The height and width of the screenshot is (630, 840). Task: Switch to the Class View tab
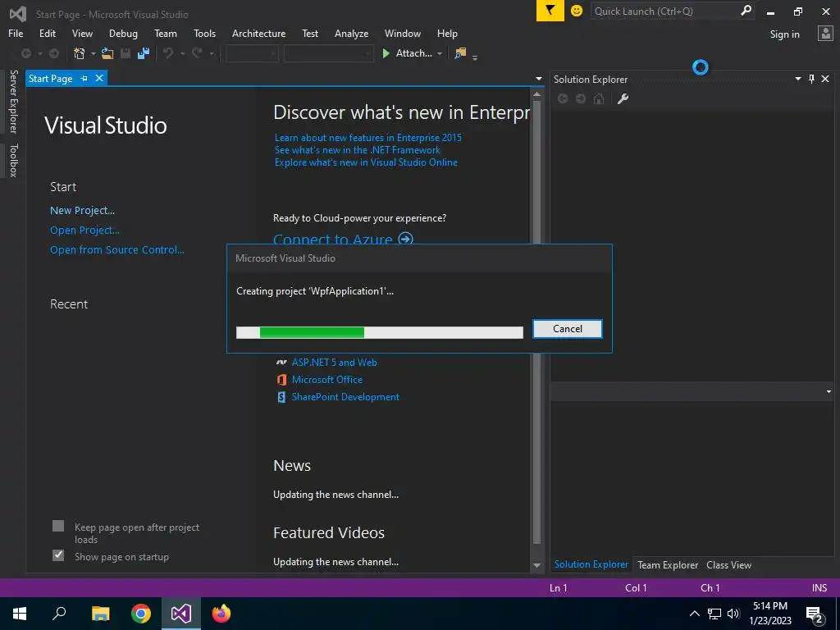click(x=728, y=564)
